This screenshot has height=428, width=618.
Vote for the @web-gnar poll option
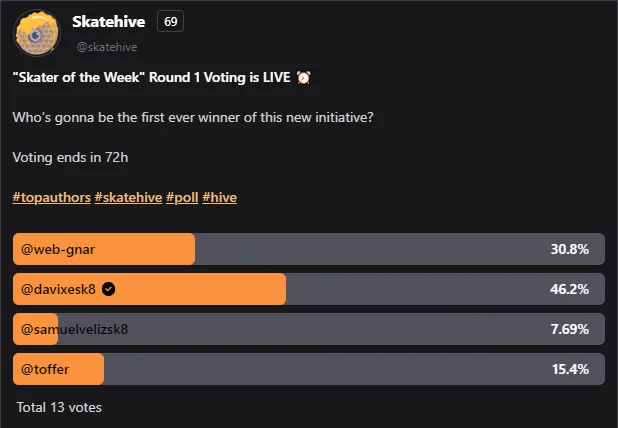(x=309, y=249)
